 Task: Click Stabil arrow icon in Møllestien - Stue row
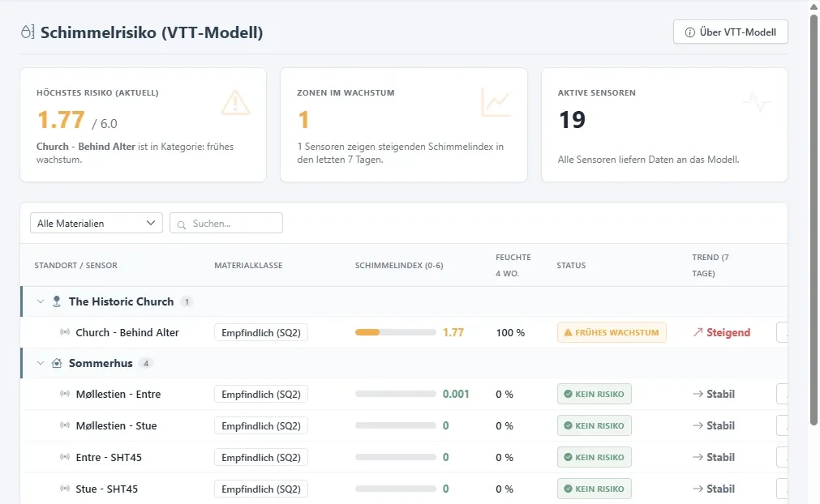point(698,425)
